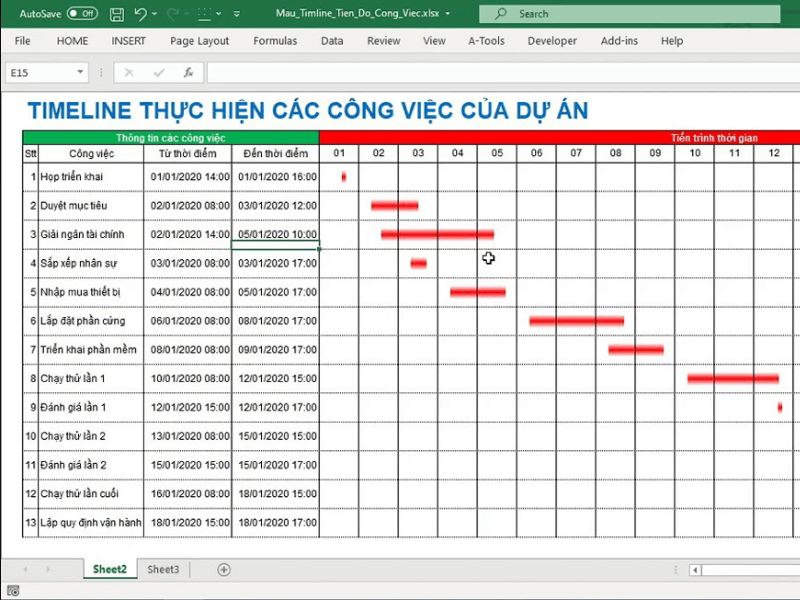The image size is (800, 600).
Task: Expand the Name Box dropdown arrow
Action: pyautogui.click(x=81, y=73)
